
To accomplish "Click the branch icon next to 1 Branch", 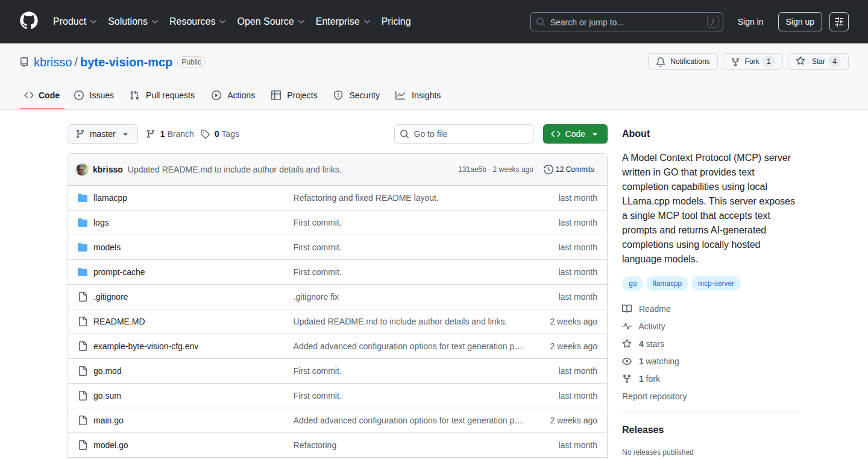I will (151, 134).
